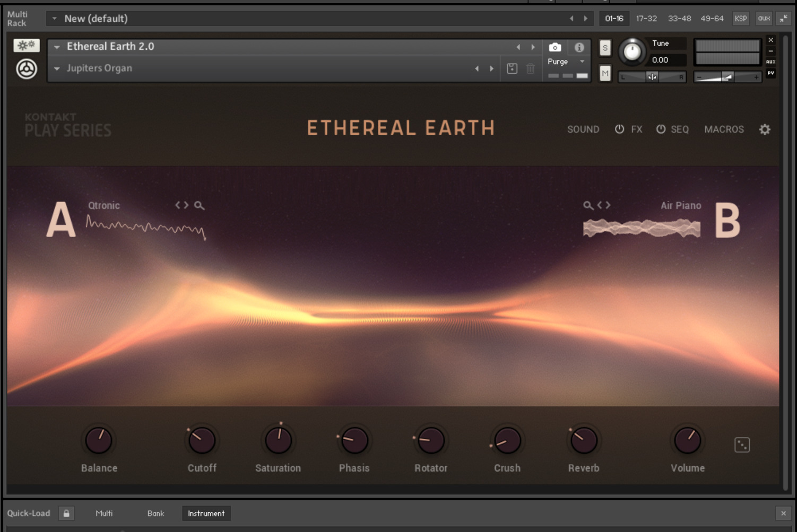
Task: Click the randomize dice icon
Action: (742, 444)
